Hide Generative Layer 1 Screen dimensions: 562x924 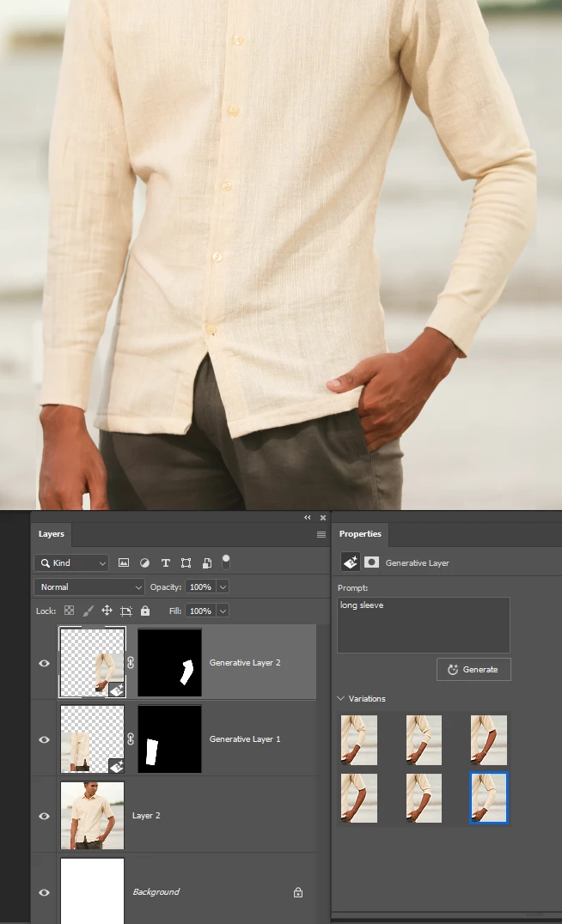(x=44, y=739)
